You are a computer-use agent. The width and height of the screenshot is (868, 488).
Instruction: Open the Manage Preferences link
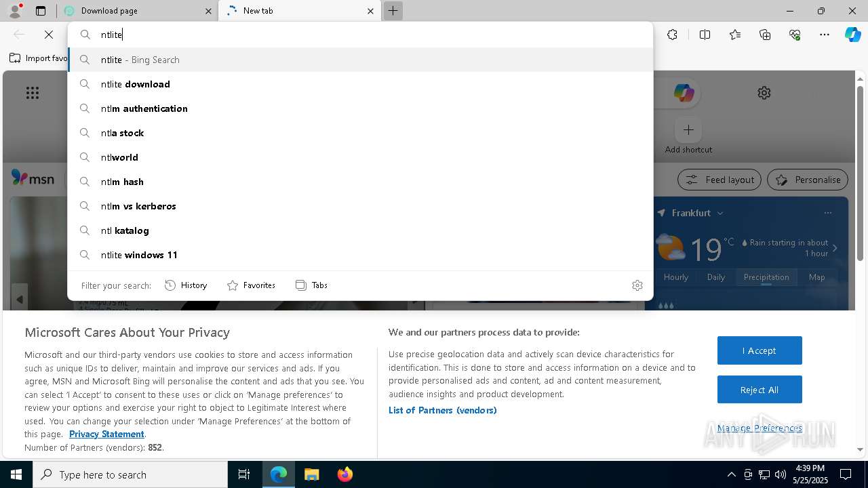coord(759,428)
